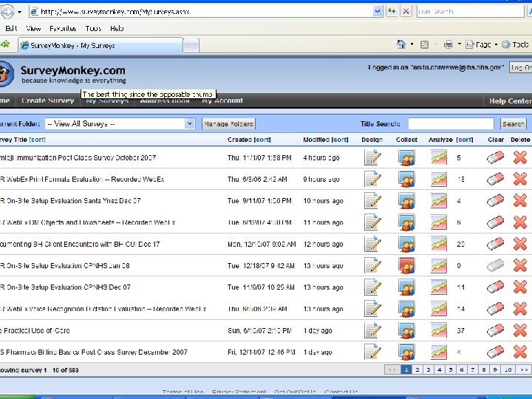Open collectors for WebEx Print Formats Evaluation
The width and height of the screenshot is (532, 399).
(x=406, y=179)
